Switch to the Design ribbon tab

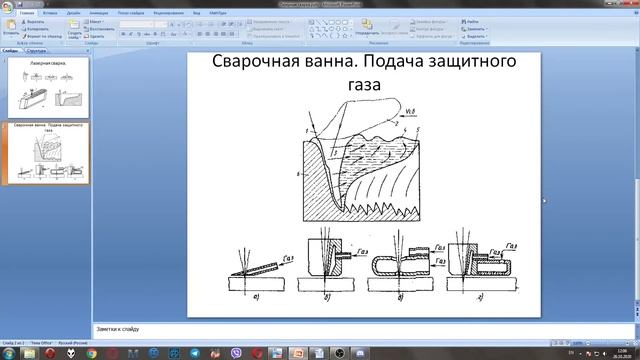click(73, 13)
